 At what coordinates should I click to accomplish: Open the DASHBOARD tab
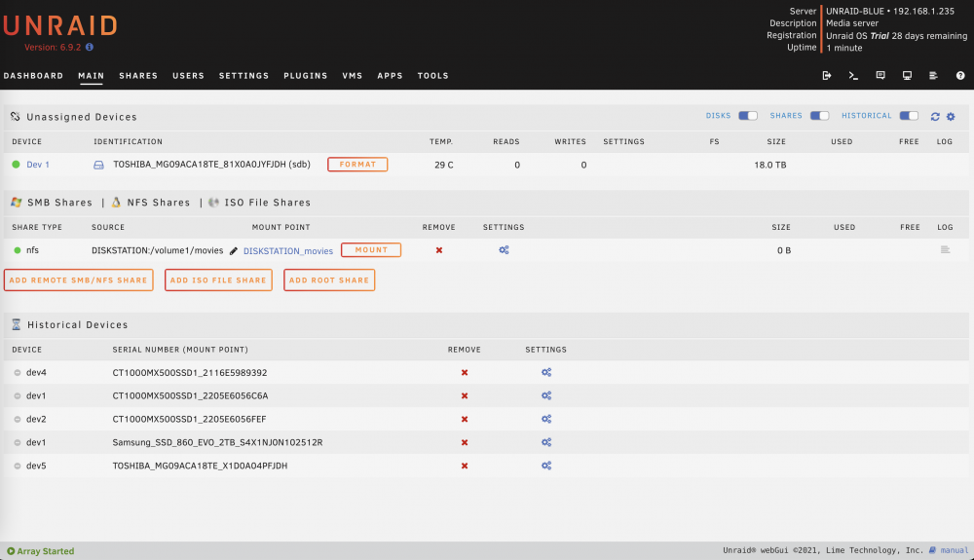[33, 76]
